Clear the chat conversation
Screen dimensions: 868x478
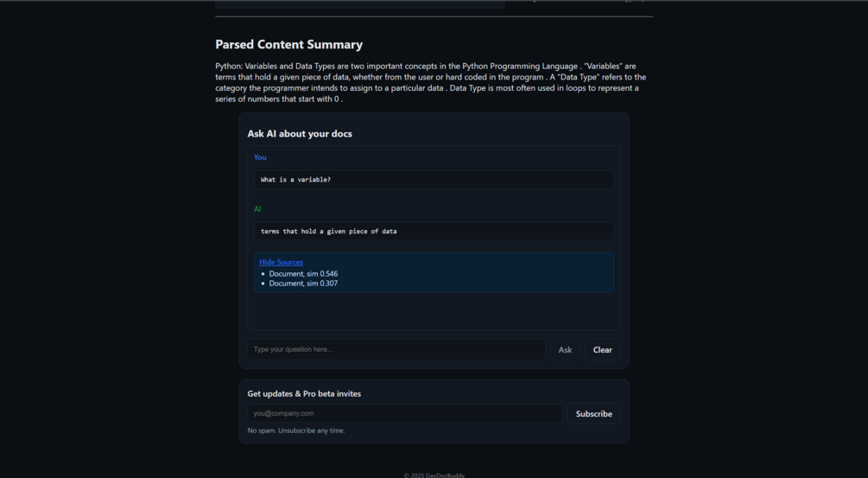tap(602, 349)
